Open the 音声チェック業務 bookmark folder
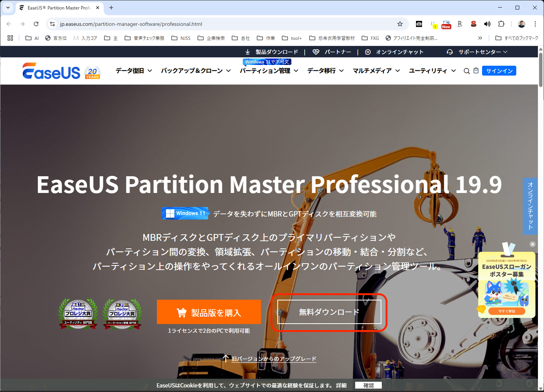This screenshot has width=544, height=392. click(145, 38)
